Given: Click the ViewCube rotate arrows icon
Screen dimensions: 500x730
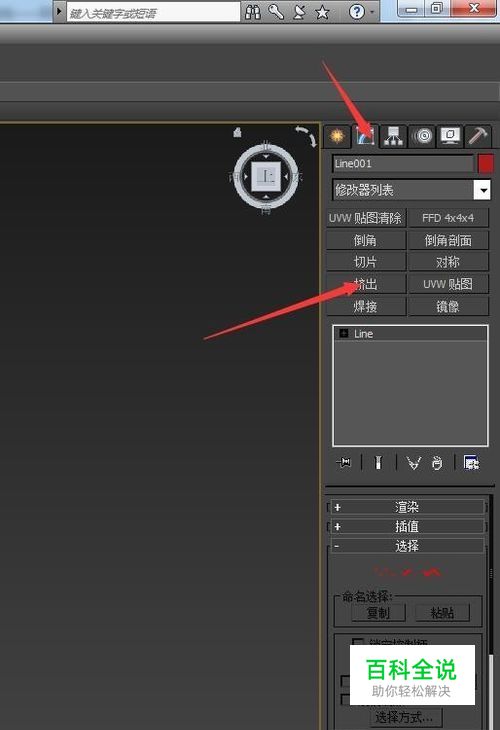Looking at the screenshot, I should (306, 136).
